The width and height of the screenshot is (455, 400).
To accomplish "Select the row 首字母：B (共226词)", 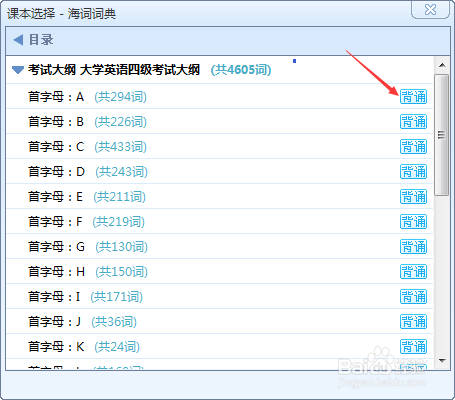I will [x=220, y=122].
